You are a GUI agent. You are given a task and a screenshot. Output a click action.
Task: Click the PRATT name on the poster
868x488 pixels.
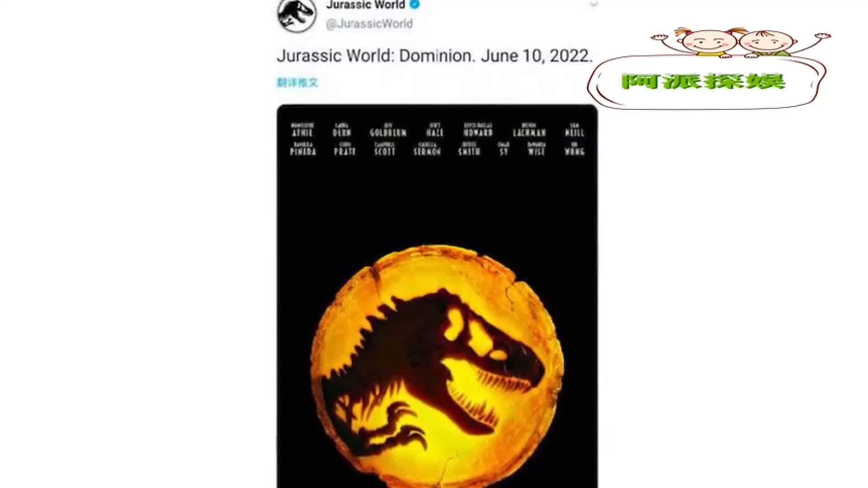click(345, 152)
